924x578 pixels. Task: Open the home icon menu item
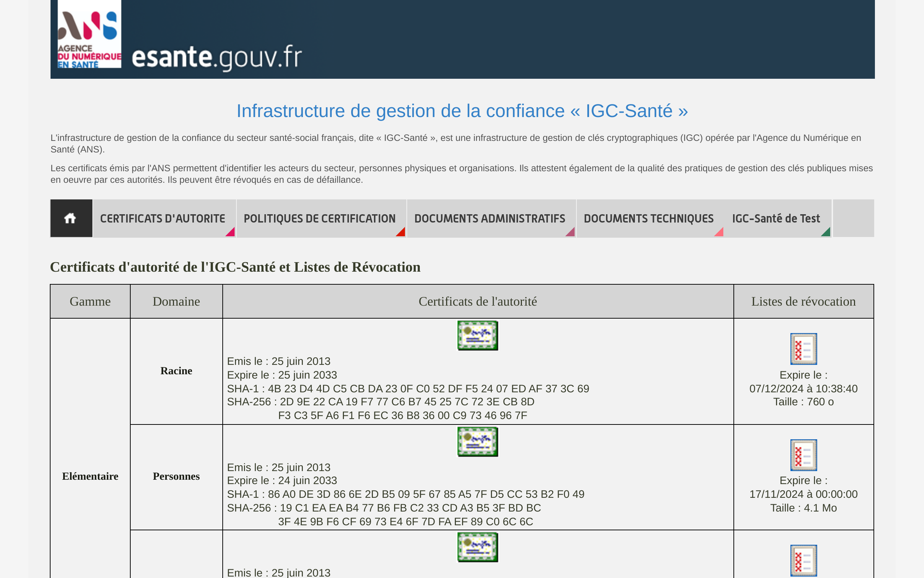(71, 218)
